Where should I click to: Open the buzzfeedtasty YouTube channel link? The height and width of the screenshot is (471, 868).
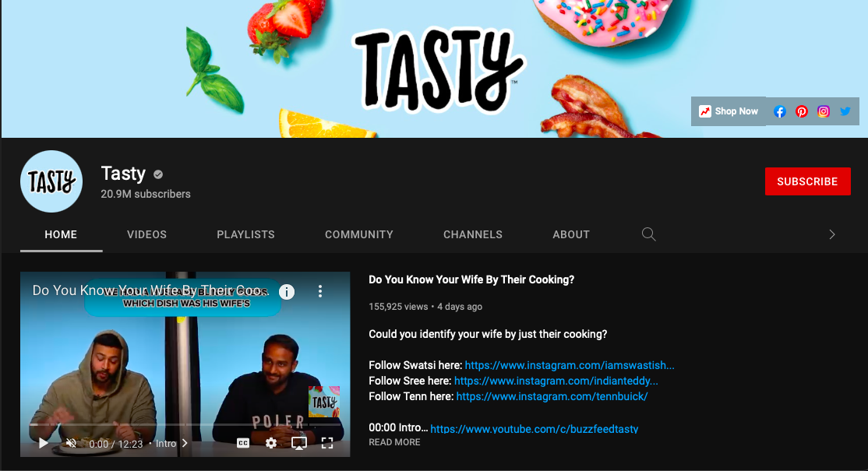point(535,428)
